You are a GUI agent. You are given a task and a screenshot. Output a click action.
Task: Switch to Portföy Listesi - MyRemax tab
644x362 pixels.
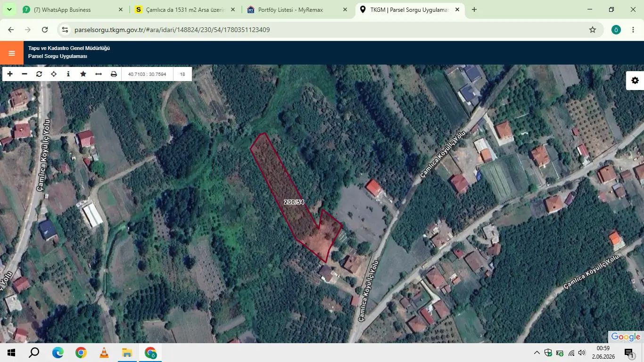[297, 9]
